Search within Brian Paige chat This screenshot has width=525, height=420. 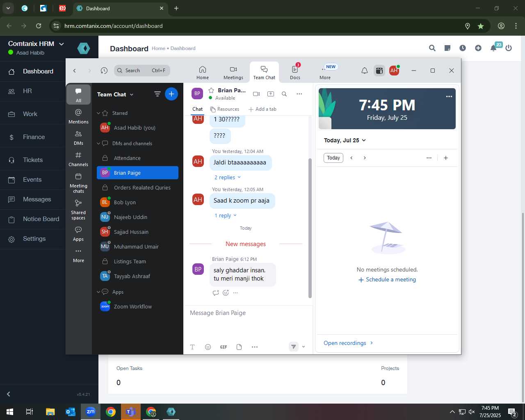pyautogui.click(x=284, y=94)
